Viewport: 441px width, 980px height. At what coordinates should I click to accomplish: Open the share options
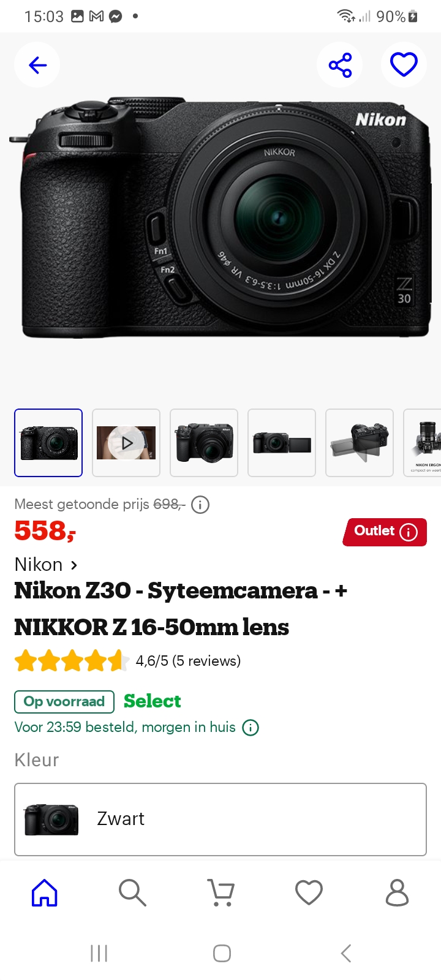[x=339, y=64]
